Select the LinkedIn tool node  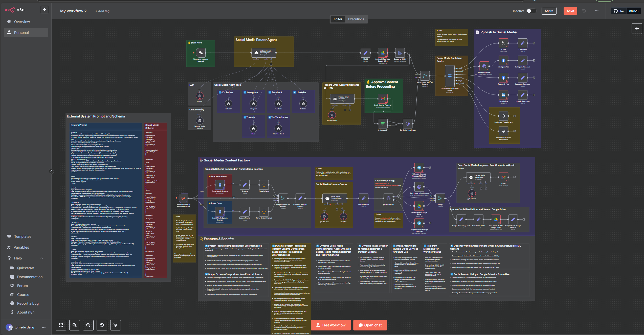[x=303, y=104]
